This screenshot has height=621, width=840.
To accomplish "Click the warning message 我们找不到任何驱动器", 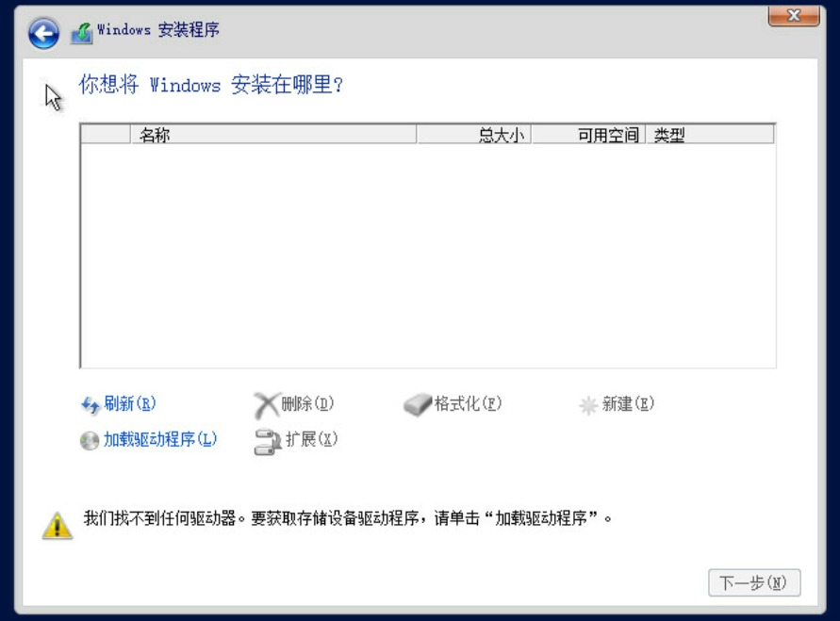I will tap(348, 518).
